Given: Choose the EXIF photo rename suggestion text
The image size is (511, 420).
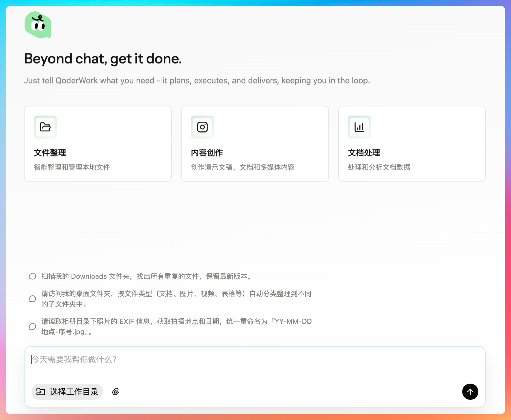Looking at the screenshot, I should click(x=176, y=327).
